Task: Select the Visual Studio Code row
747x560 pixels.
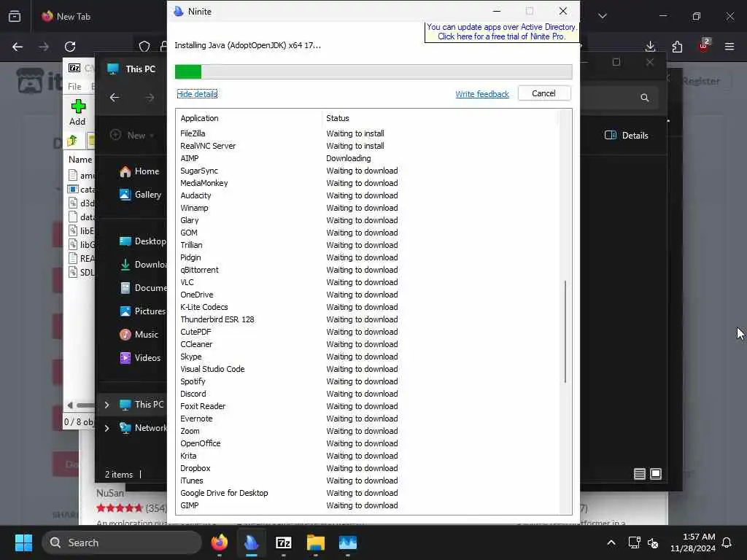Action: click(x=368, y=369)
